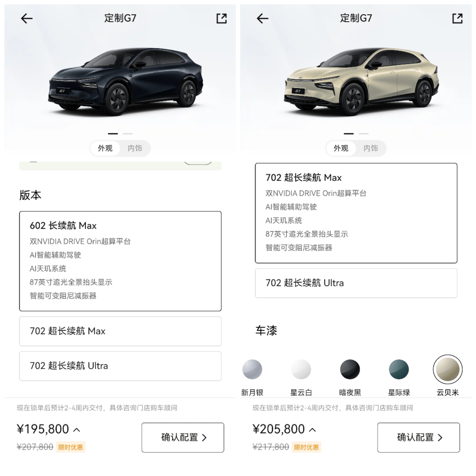Pick 星际绿 green paint color
The width and height of the screenshot is (476, 476).
[x=399, y=369]
